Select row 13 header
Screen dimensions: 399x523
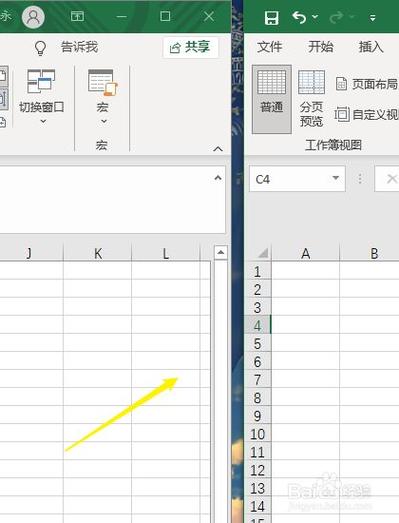[x=258, y=488]
